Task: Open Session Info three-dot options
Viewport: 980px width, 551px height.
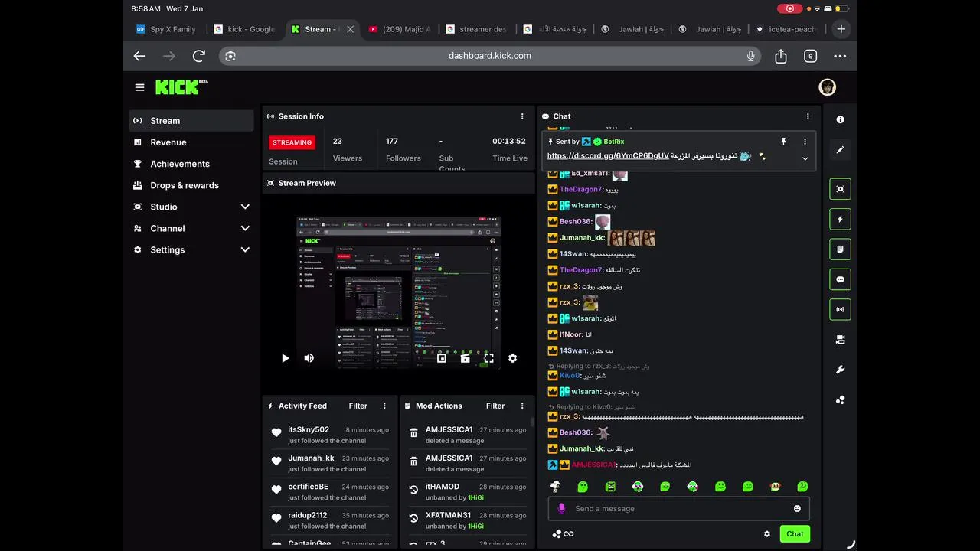Action: [522, 116]
